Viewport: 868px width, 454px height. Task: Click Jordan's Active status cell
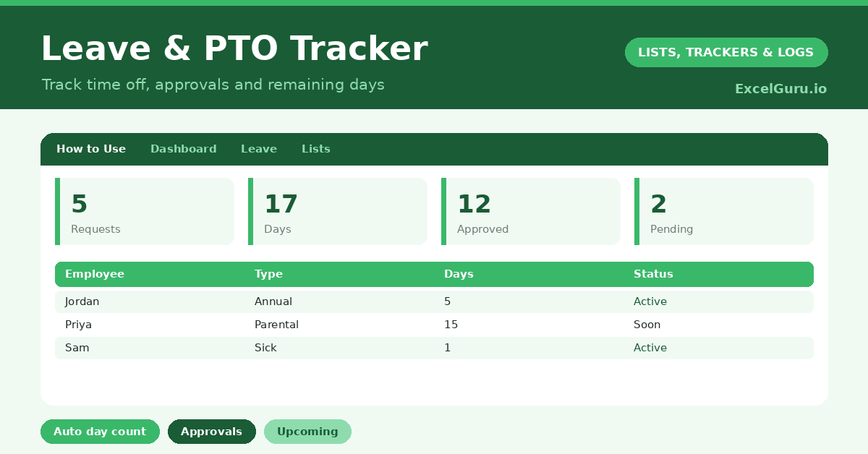pyautogui.click(x=650, y=301)
